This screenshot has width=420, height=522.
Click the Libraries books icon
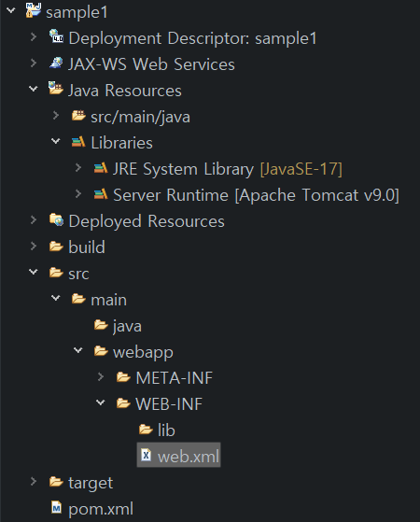click(78, 142)
